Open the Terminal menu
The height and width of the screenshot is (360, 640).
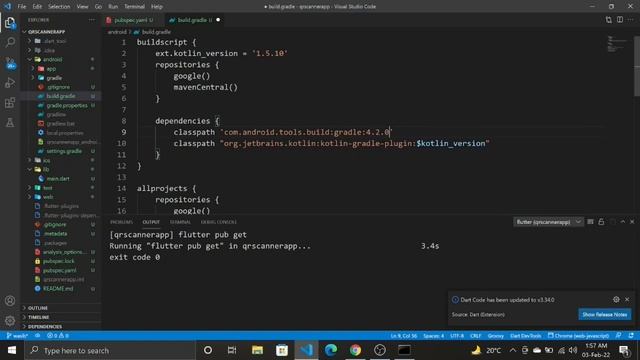coord(134,7)
